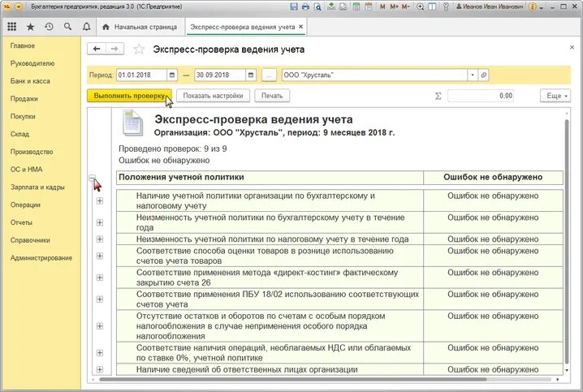Switch to the Начальная страница tab
Viewport: 583px width, 392px height.
coord(140,27)
